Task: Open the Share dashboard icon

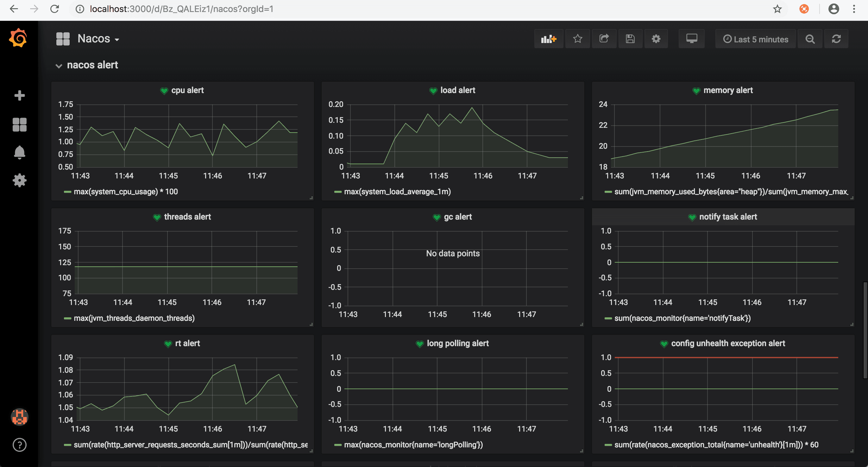Action: pos(604,39)
